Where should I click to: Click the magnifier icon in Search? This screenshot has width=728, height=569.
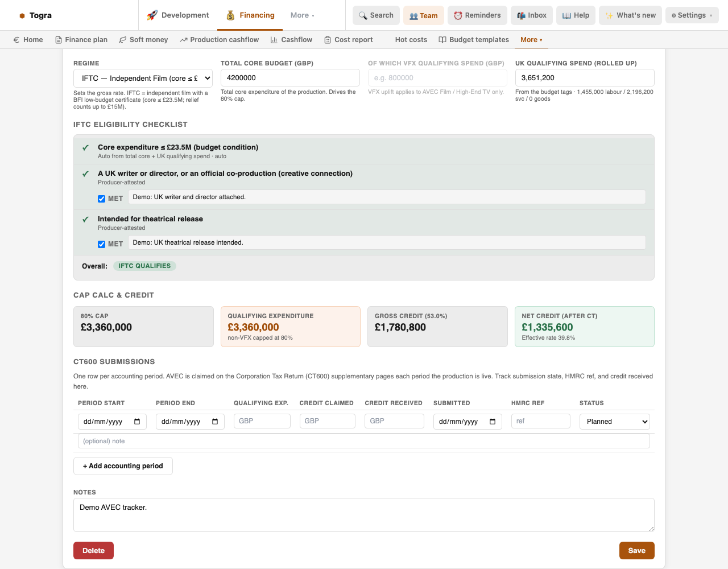coord(363,15)
